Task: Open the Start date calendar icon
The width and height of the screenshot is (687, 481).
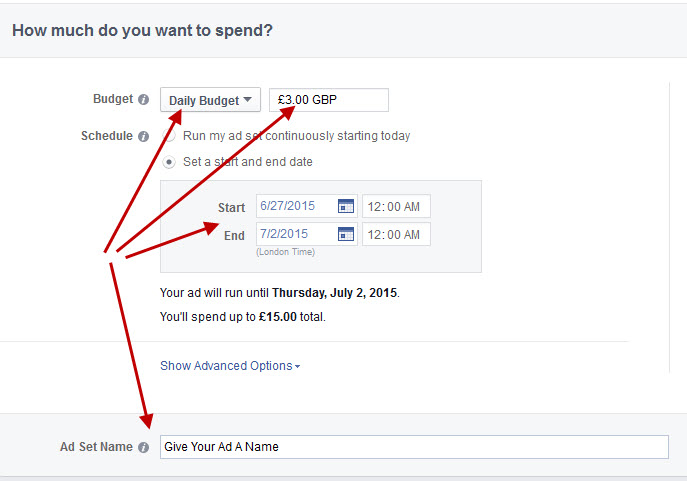Action: point(346,206)
